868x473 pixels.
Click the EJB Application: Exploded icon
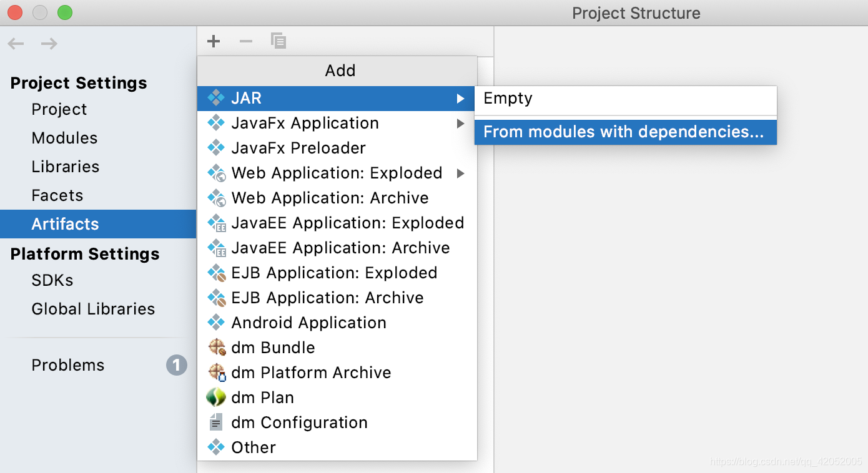click(217, 273)
